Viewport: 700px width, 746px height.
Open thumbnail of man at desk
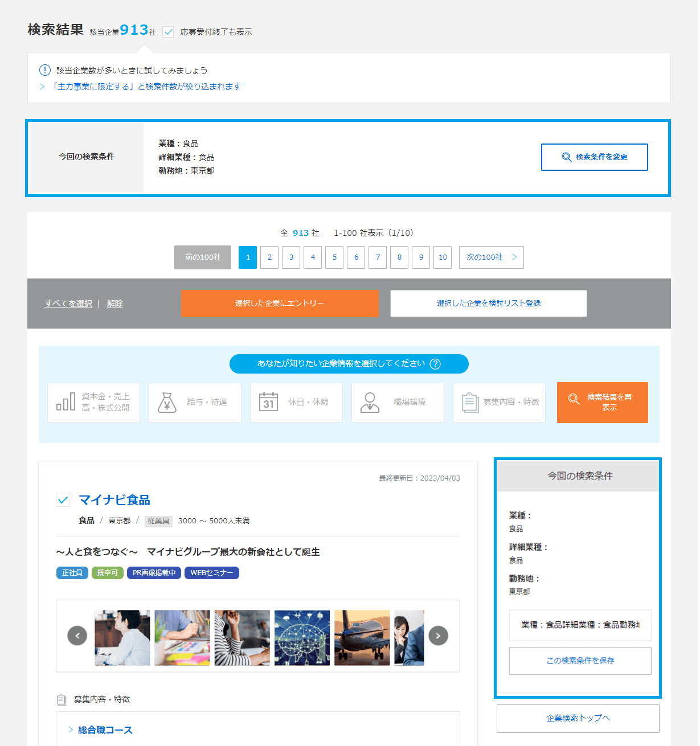pyautogui.click(x=122, y=638)
